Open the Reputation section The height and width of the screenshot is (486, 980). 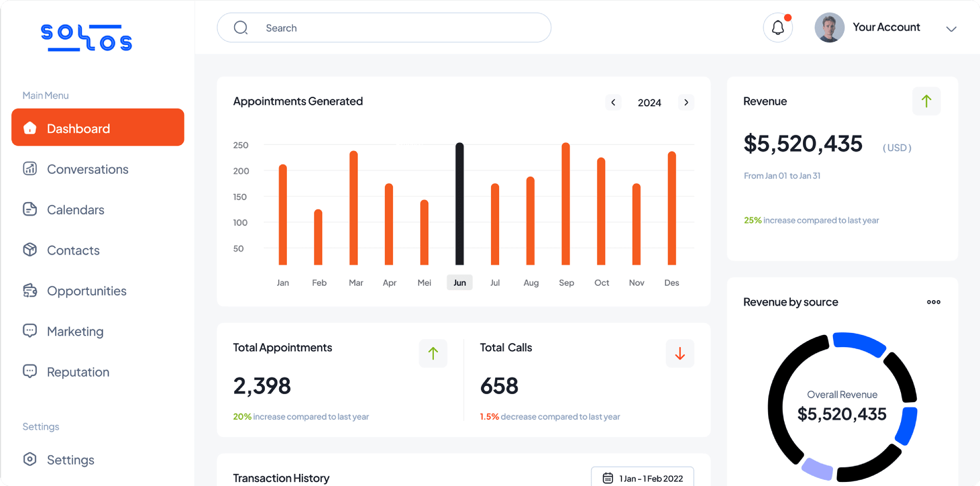coord(78,372)
